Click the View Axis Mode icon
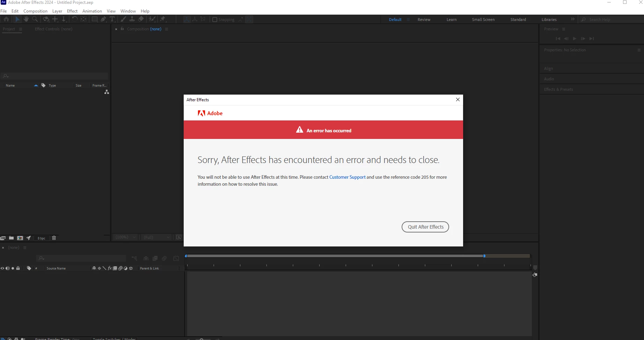Viewport: 644px width, 340px height. (x=203, y=19)
